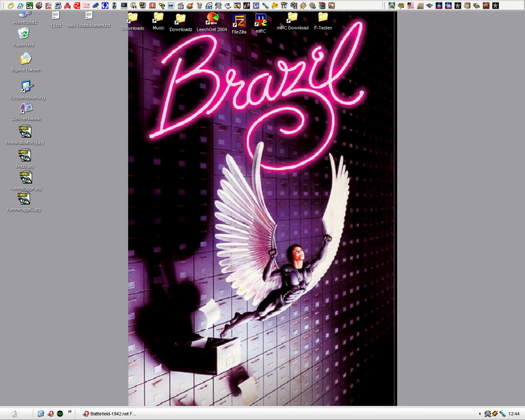Image resolution: width=525 pixels, height=420 pixels.
Task: Launch the mIRC desktop shortcut
Action: tap(261, 24)
